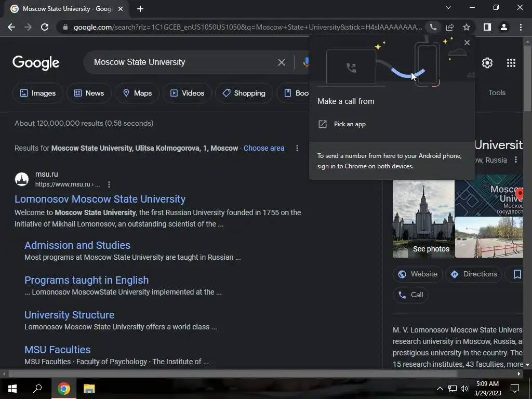
Task: Open Google quick settings gear
Action: [487, 63]
